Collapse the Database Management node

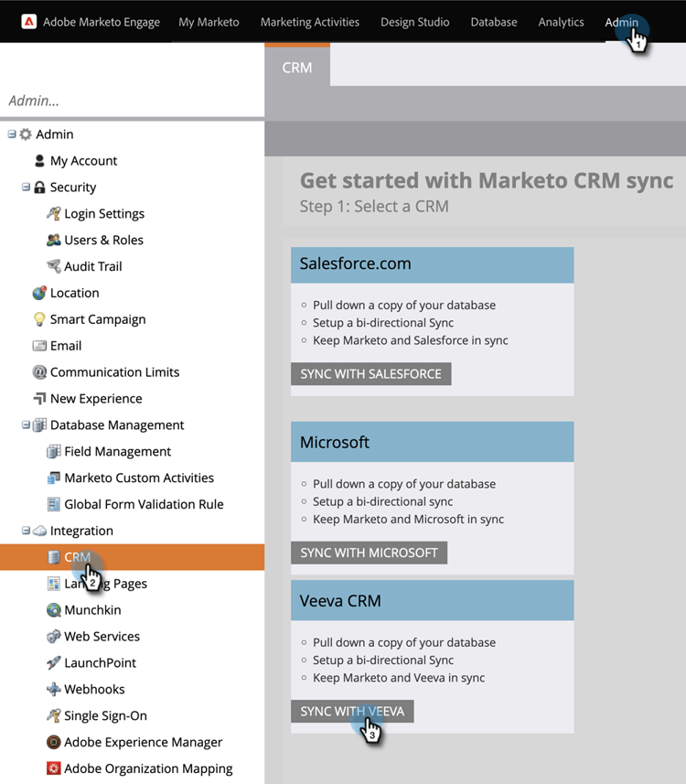tap(27, 424)
